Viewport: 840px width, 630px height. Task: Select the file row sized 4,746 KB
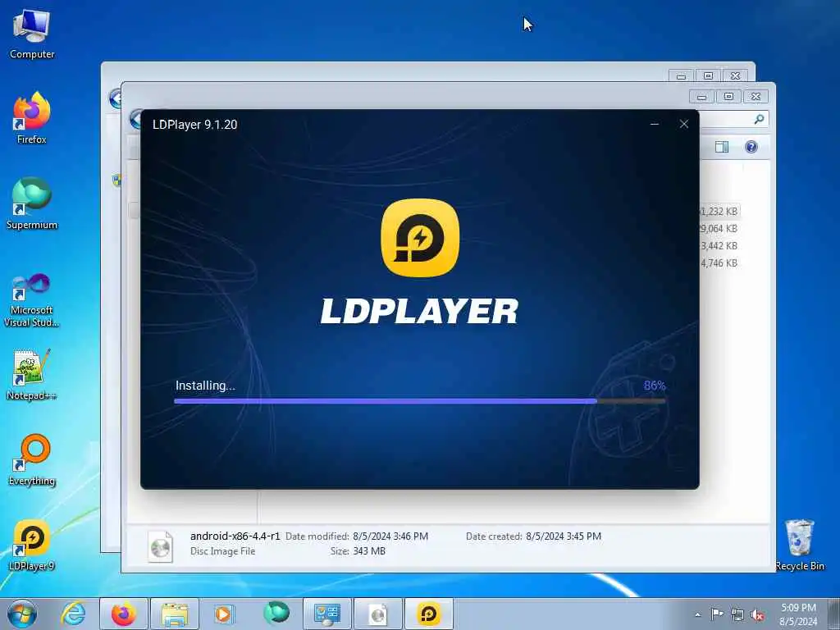point(719,263)
